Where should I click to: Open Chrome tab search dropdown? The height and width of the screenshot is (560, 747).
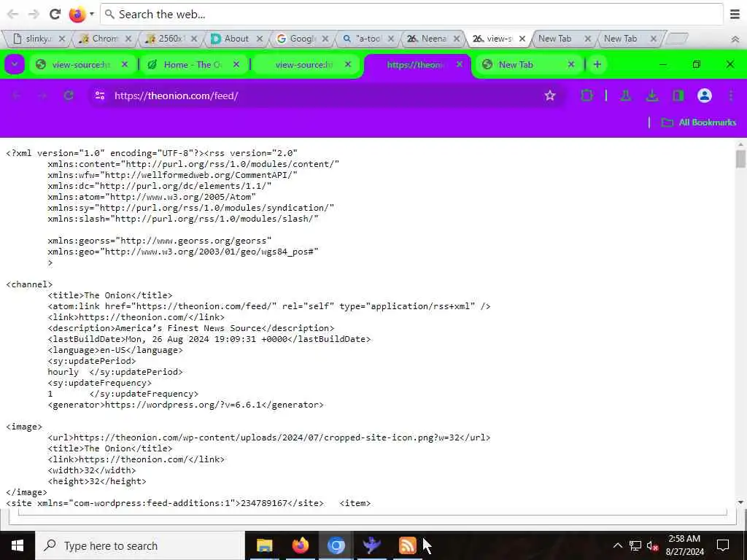pos(15,64)
